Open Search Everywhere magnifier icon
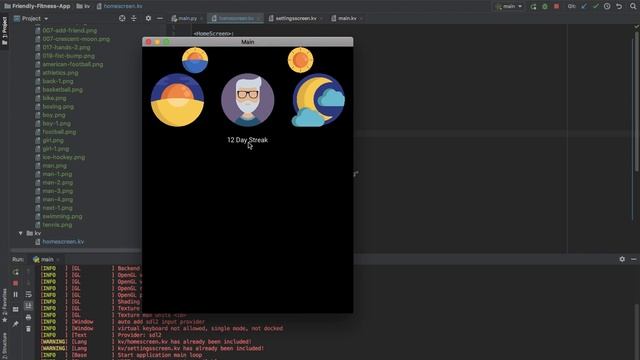This screenshot has height=360, width=640. tap(633, 7)
